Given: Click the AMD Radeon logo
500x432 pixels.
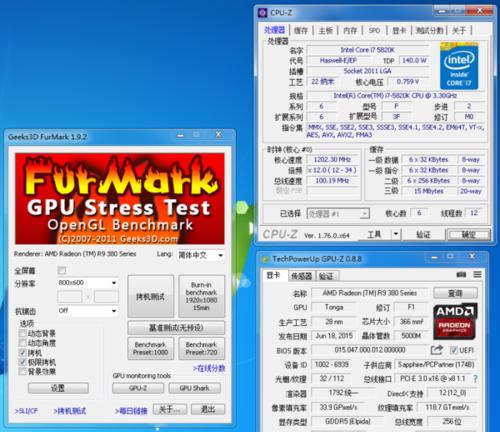Looking at the screenshot, I should click(x=455, y=321).
